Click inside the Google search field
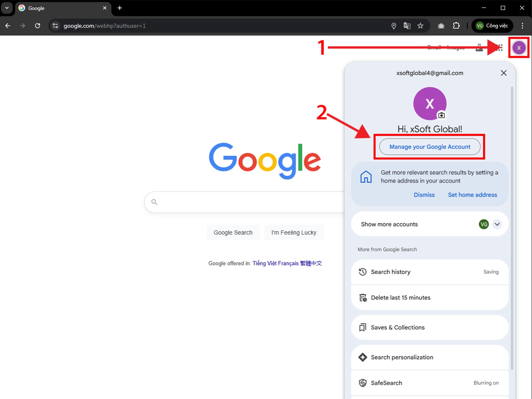The width and height of the screenshot is (532, 399). (242, 202)
